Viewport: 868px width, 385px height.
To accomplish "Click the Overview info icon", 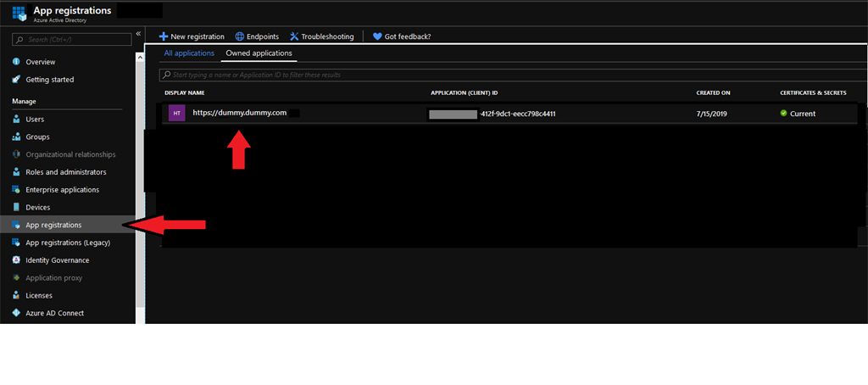I will pos(16,62).
